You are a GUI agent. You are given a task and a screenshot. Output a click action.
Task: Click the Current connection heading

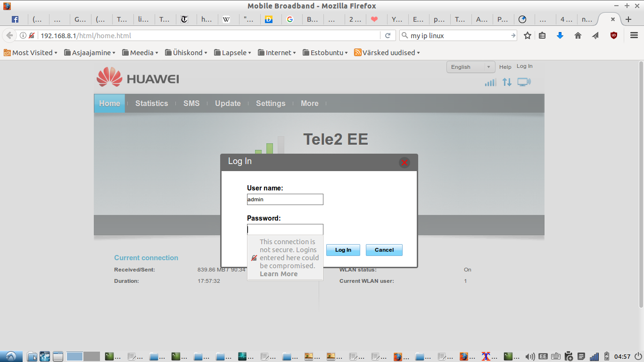[146, 258]
